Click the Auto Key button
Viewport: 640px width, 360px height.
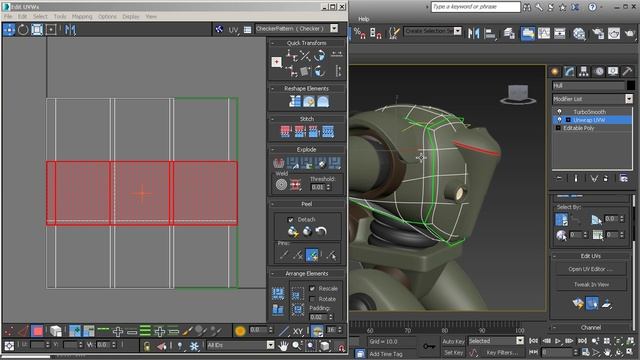[453, 341]
